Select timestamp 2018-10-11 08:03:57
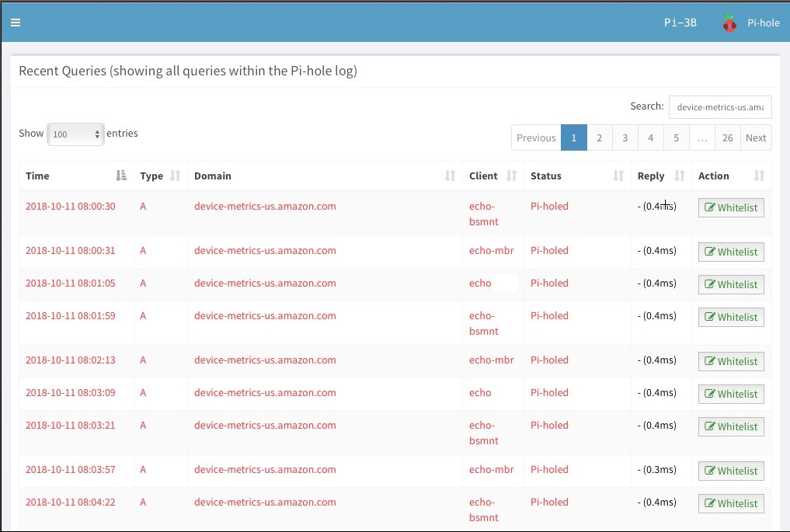 click(x=71, y=470)
